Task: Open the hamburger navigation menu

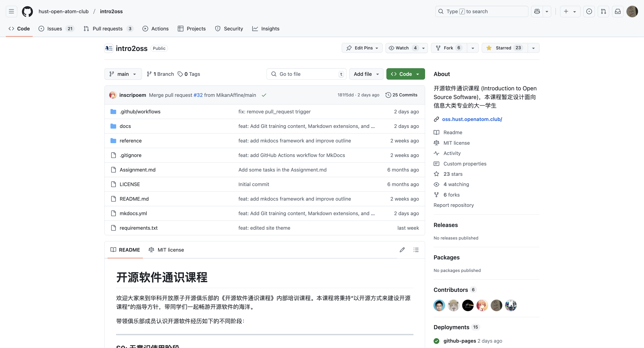Action: (x=11, y=11)
